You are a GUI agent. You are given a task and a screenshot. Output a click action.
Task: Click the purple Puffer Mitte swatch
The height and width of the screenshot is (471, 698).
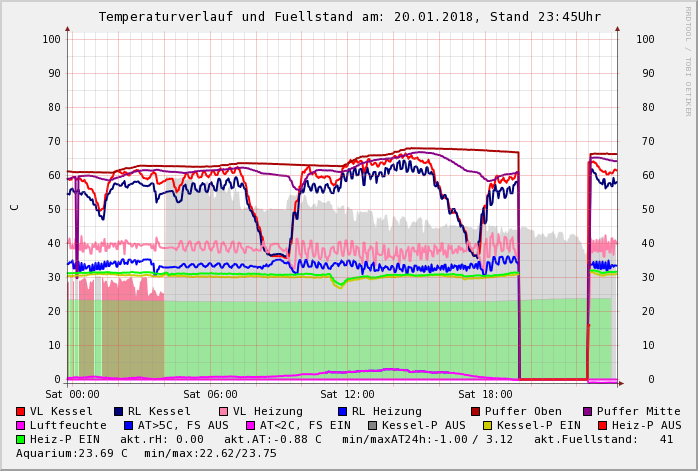point(588,412)
